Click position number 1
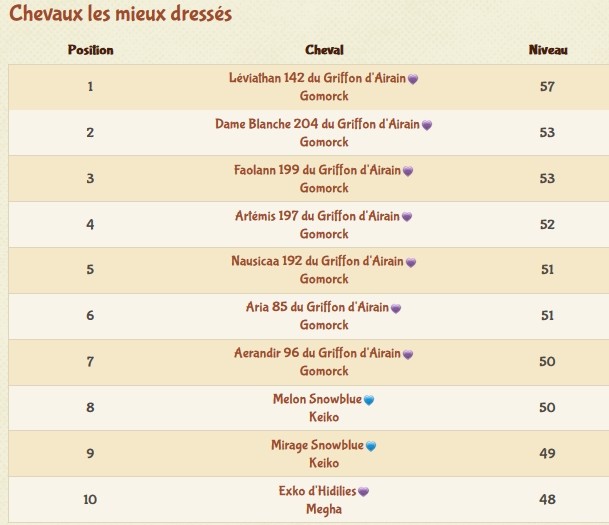 tap(90, 87)
